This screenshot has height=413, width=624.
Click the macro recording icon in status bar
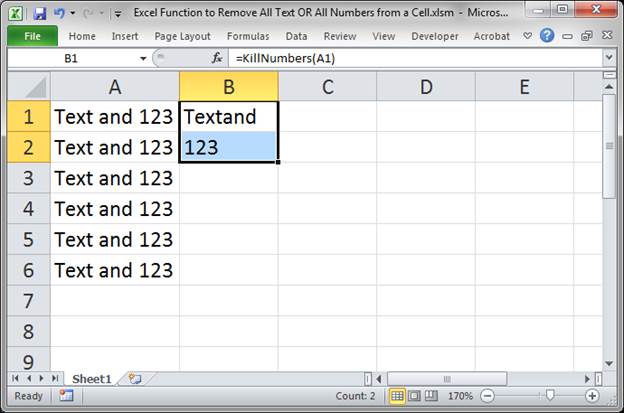tap(66, 396)
